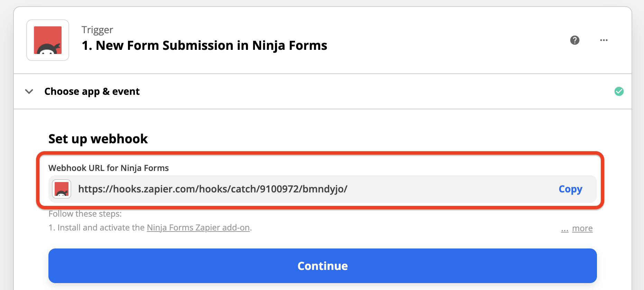The height and width of the screenshot is (290, 644).
Task: Click the three-dot icon near the help button
Action: 604,40
